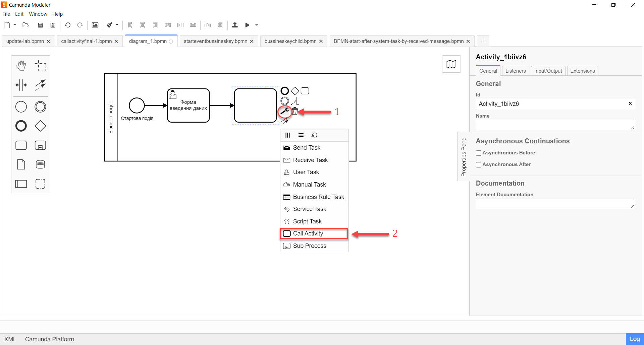Image resolution: width=644 pixels, height=345 pixels.
Task: Open the change type wrench icon
Action: click(285, 111)
